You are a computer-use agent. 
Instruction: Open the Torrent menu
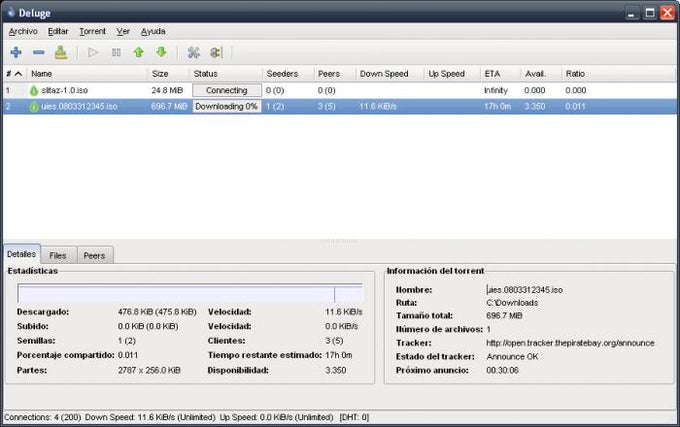click(x=92, y=31)
